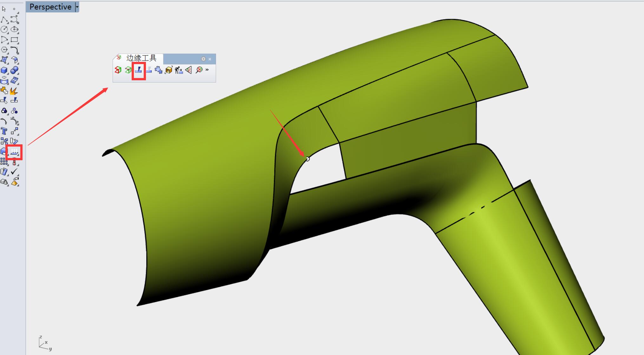This screenshot has width=644, height=355.
Task: Click the Show Edges icon
Action: (x=118, y=70)
